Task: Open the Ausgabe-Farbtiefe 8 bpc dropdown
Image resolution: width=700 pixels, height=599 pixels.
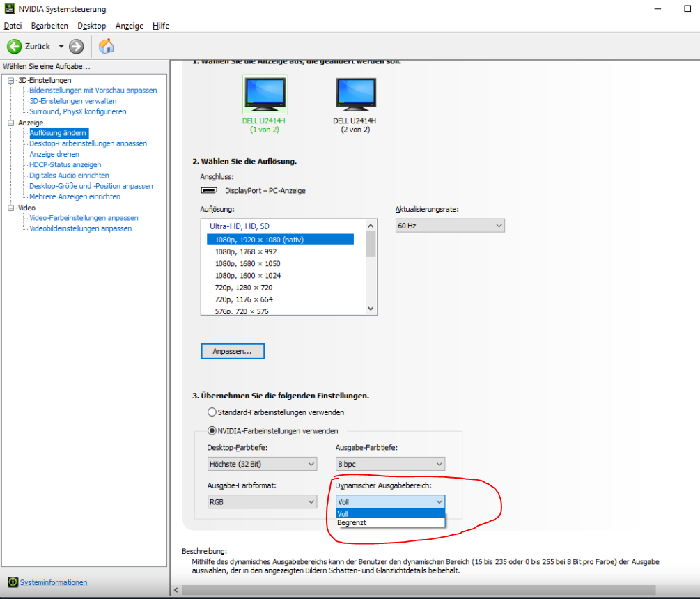Action: [391, 464]
